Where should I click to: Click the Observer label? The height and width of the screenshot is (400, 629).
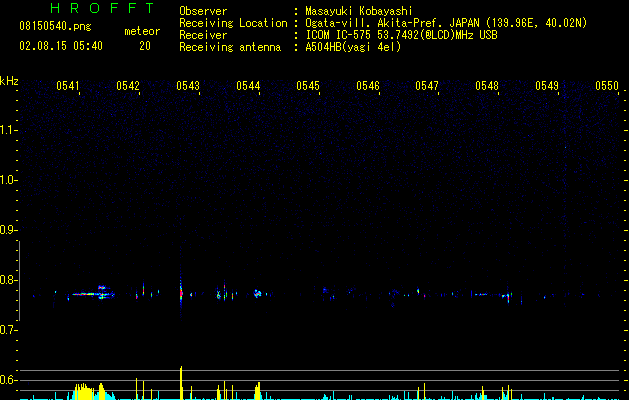pos(203,11)
